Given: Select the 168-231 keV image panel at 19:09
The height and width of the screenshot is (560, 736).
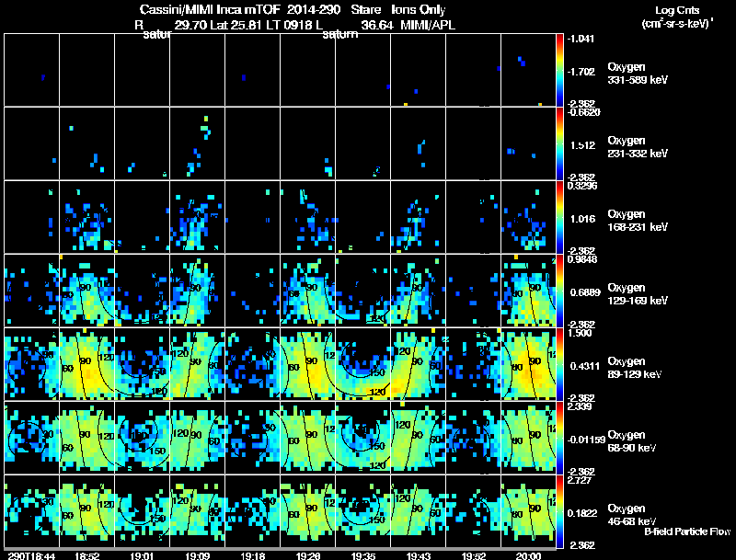Looking at the screenshot, I should [197, 217].
